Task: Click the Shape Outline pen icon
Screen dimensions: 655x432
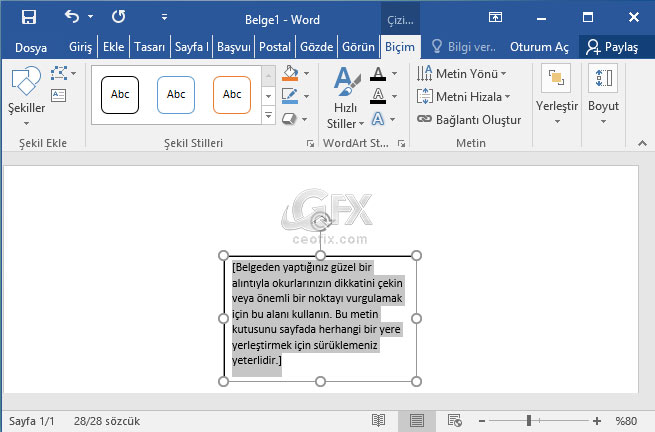Action: [x=290, y=96]
